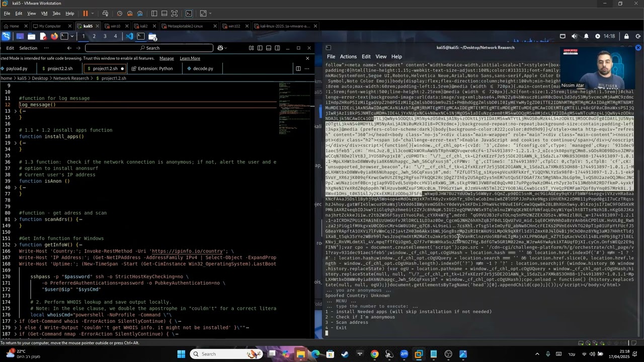Click VS Code go forward arrow
Image resolution: width=644 pixels, height=362 pixels.
pyautogui.click(x=78, y=48)
